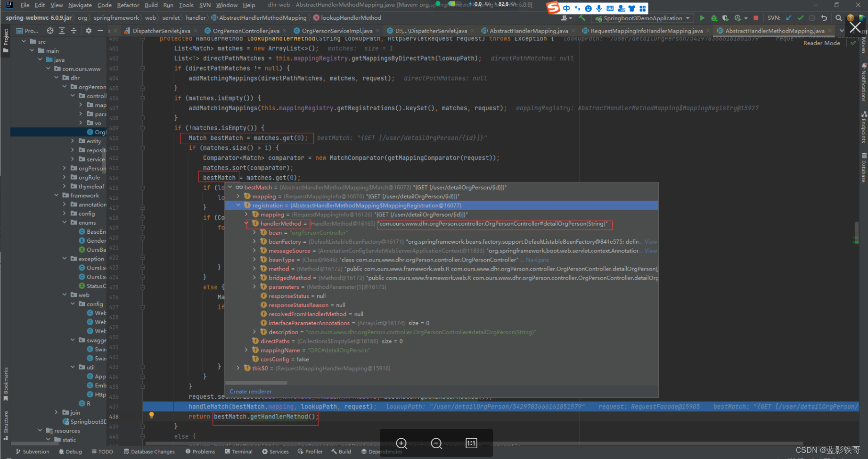Viewport: 868px width, 459px height.
Task: Update project from SVN with the blue arrow
Action: tap(788, 18)
